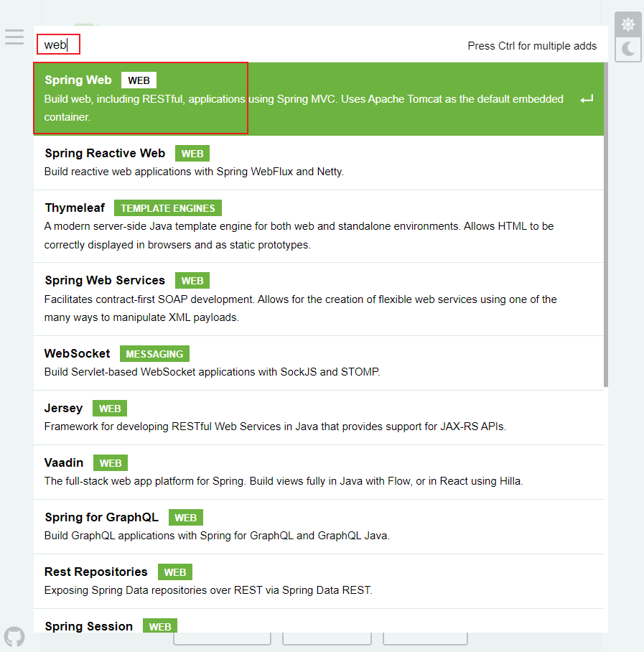Choose the Thymeleaf dependency
This screenshot has height=652, width=644.
[319, 226]
